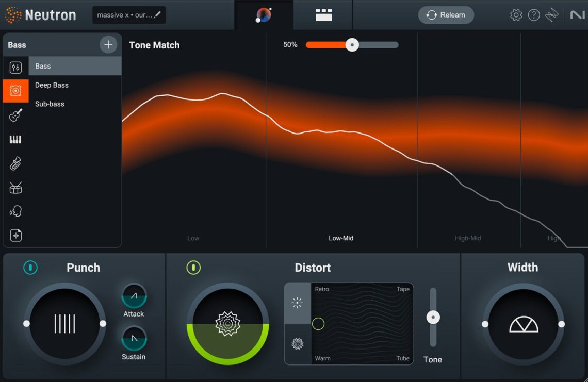Switch to the Tone Match view tab
This screenshot has width=588, height=382.
click(x=264, y=15)
